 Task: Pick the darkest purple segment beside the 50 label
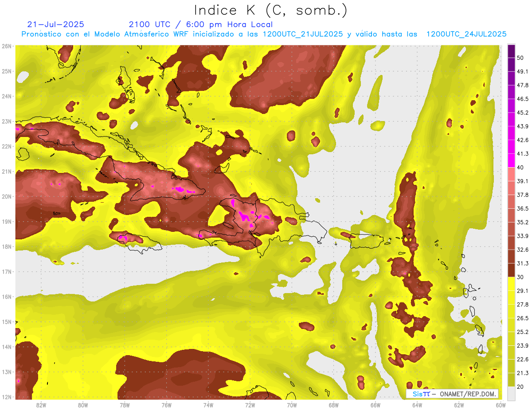(x=511, y=51)
